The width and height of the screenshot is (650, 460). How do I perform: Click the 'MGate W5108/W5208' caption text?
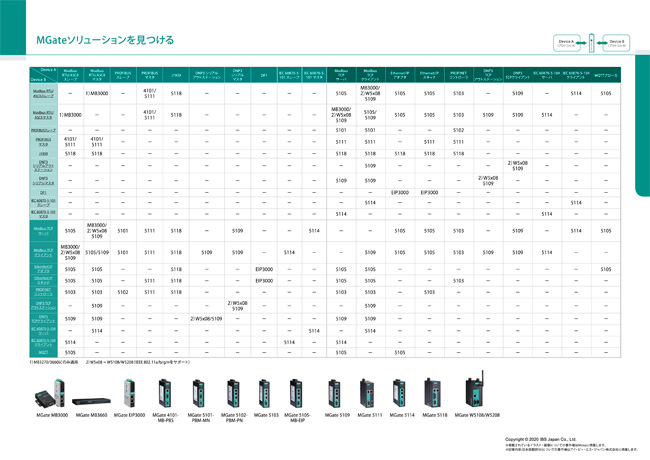pyautogui.click(x=477, y=415)
